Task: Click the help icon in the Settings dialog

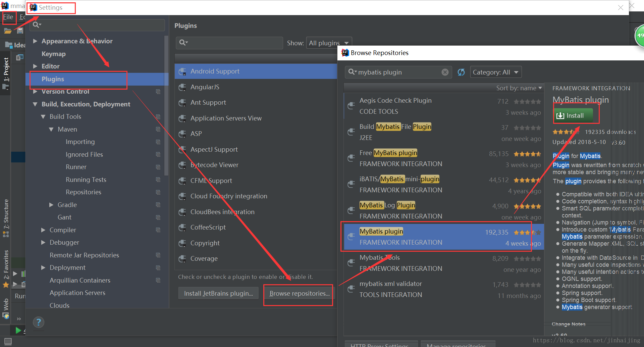Action: pos(39,322)
